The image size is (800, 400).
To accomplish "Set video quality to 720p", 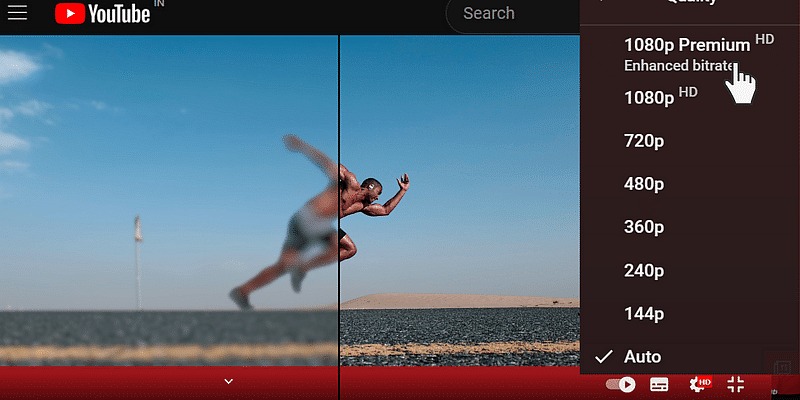I will pyautogui.click(x=644, y=141).
